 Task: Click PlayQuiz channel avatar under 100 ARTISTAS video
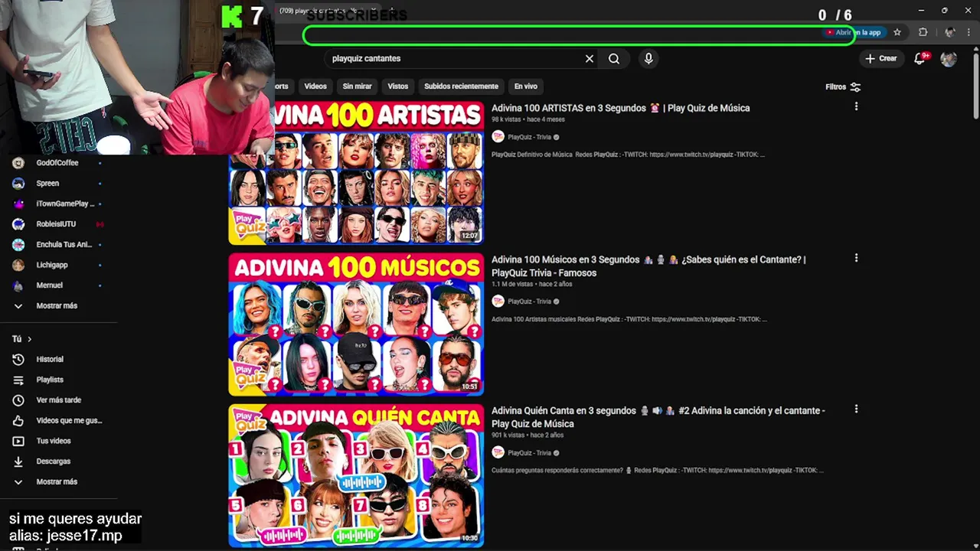click(x=498, y=137)
